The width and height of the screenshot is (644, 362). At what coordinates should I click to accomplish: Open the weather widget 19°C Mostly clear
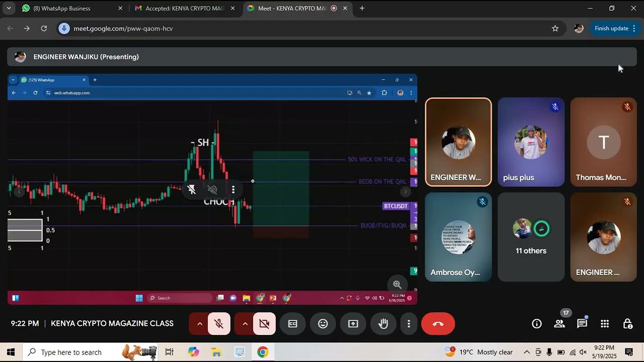coord(479,352)
